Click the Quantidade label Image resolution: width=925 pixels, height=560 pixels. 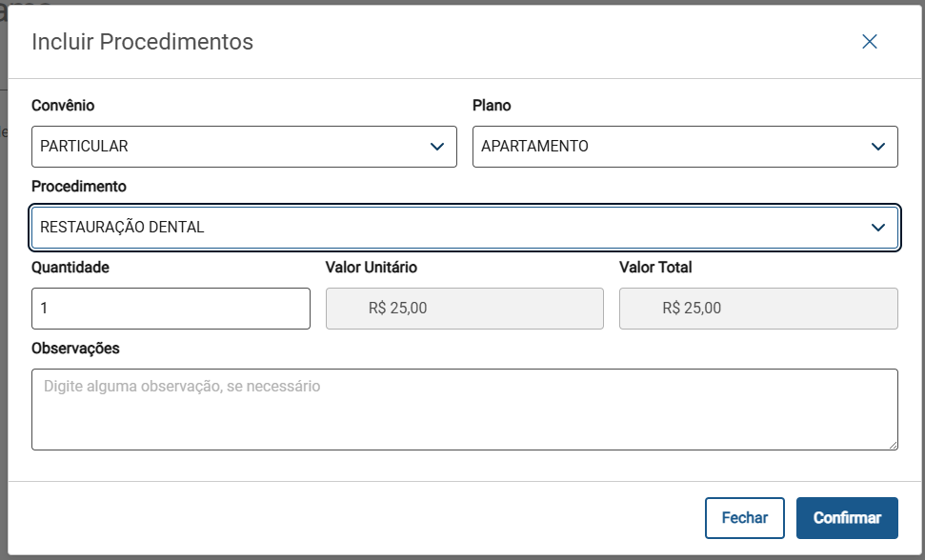click(x=70, y=268)
